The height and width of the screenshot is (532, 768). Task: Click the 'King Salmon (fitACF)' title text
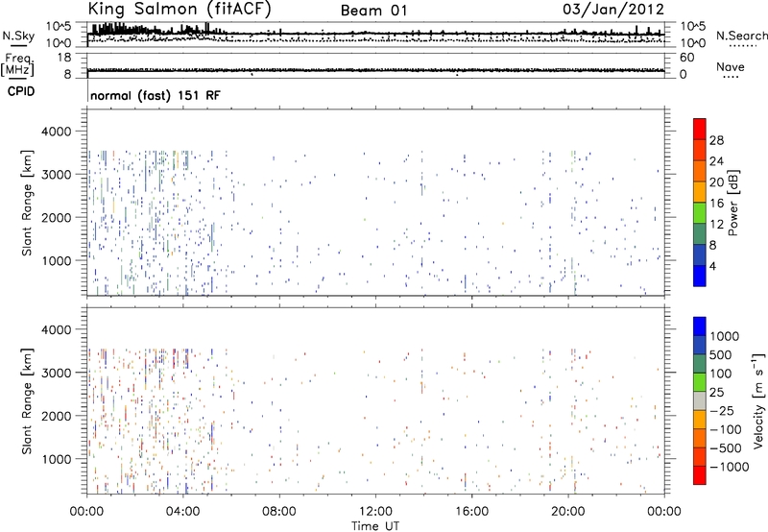point(180,10)
